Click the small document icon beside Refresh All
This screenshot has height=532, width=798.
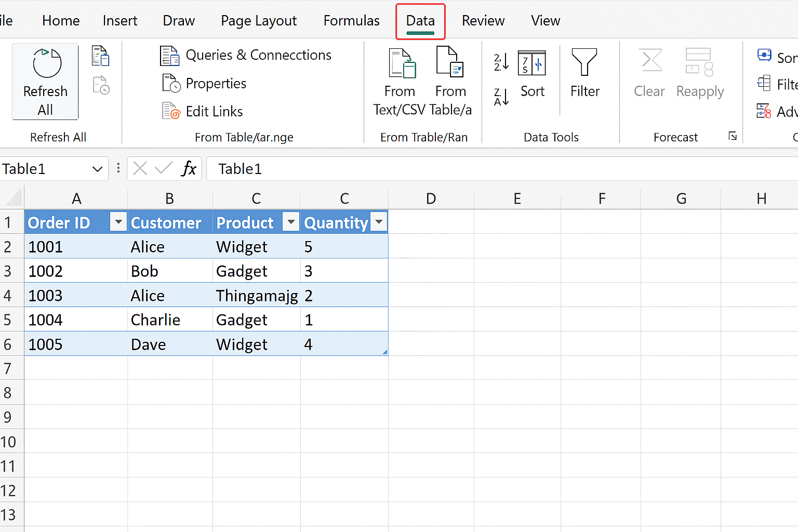pyautogui.click(x=100, y=56)
